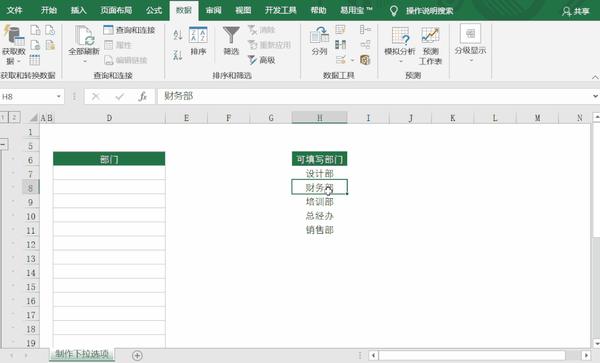Click outline level 2 button
600x363 pixels.
coord(14,117)
